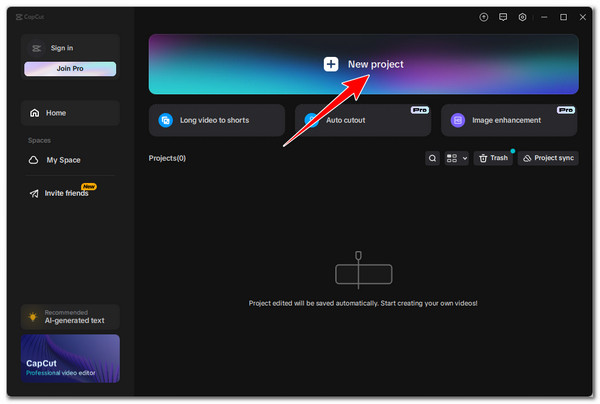Open the CapCut Professional video editor banner
Viewport: 600px width, 404px height.
(70, 358)
